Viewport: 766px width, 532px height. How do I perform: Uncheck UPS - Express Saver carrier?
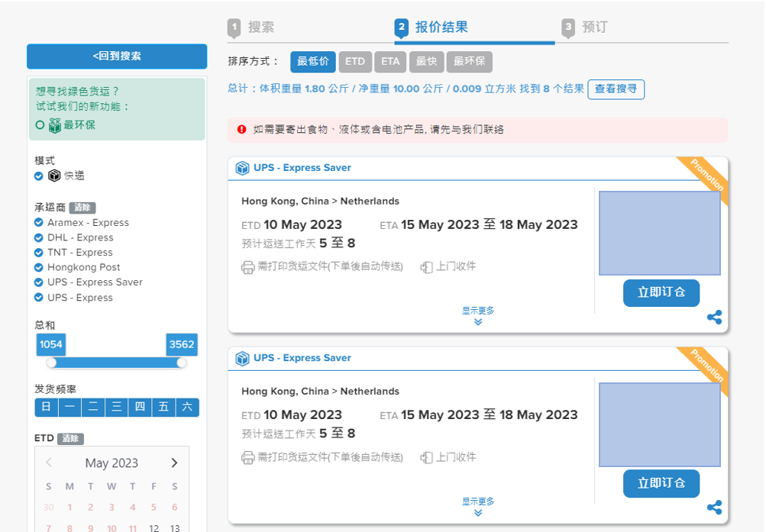click(x=39, y=282)
